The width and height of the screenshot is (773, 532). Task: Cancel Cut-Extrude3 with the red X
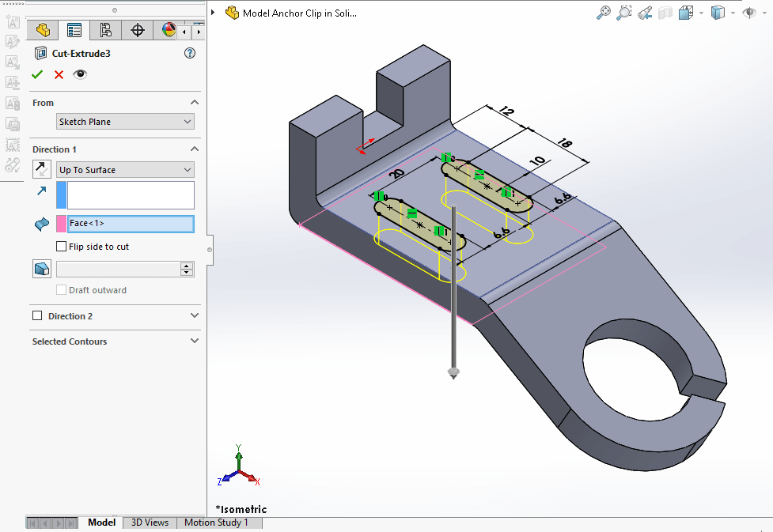point(58,74)
